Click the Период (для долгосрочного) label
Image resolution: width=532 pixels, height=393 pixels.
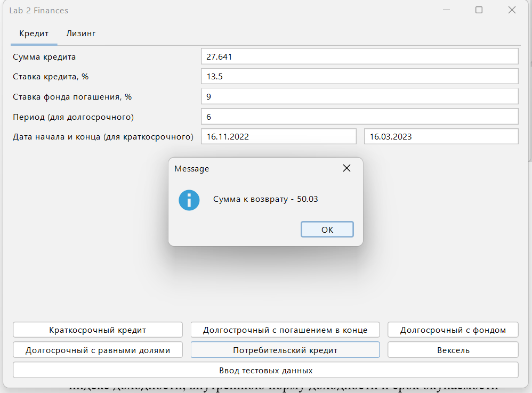73,117
